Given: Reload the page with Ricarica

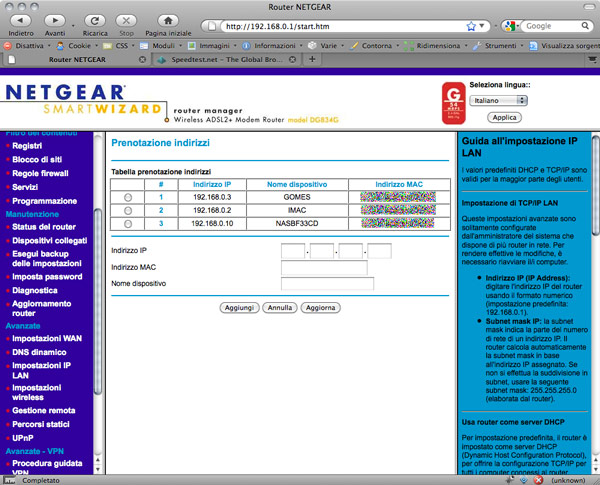Looking at the screenshot, I should pos(95,21).
